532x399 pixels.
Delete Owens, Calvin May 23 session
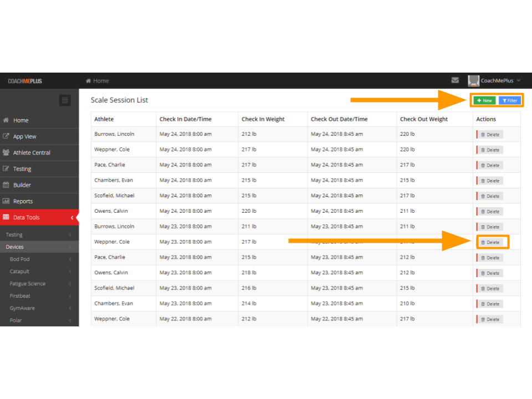click(x=489, y=273)
